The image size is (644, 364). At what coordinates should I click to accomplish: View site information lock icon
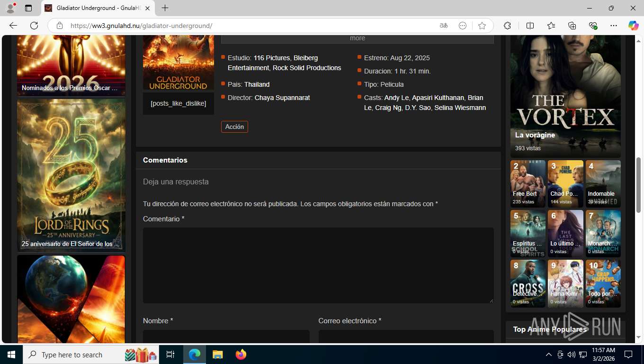point(60,26)
